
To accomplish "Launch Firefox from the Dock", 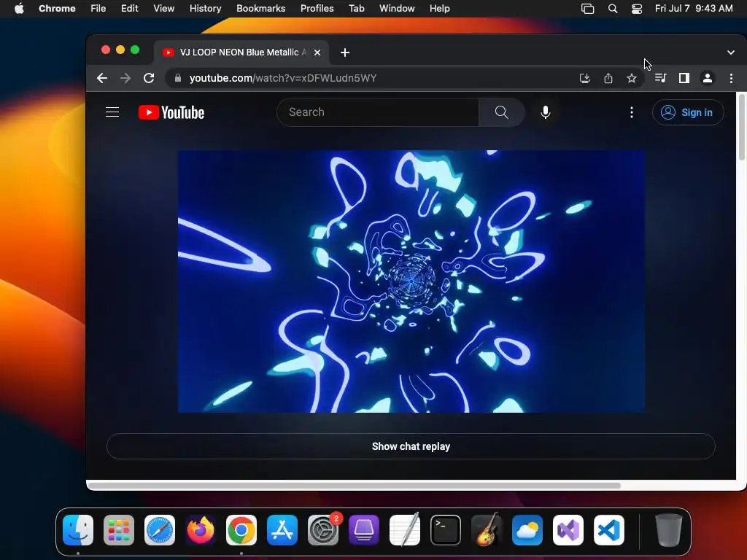I will [201, 530].
